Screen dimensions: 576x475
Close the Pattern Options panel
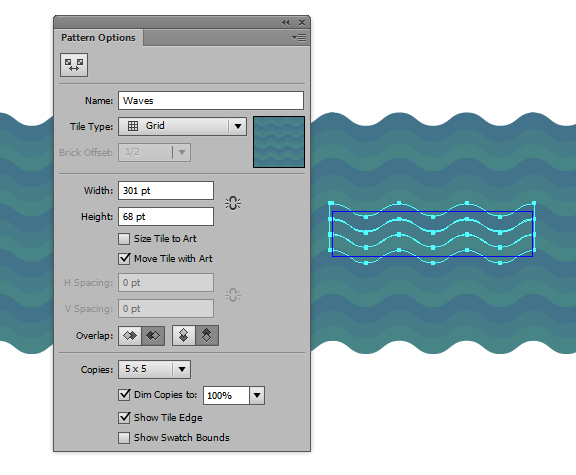(x=302, y=23)
